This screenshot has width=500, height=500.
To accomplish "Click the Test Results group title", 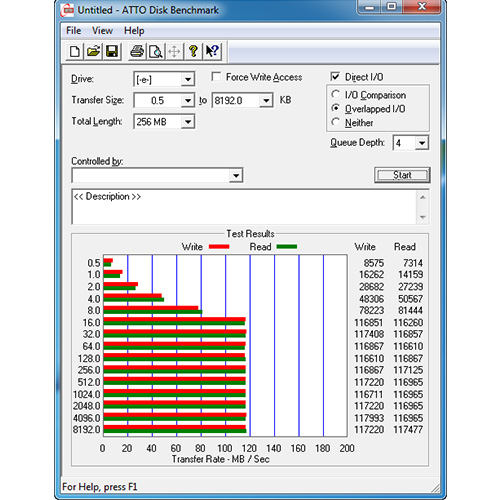I will click(250, 234).
